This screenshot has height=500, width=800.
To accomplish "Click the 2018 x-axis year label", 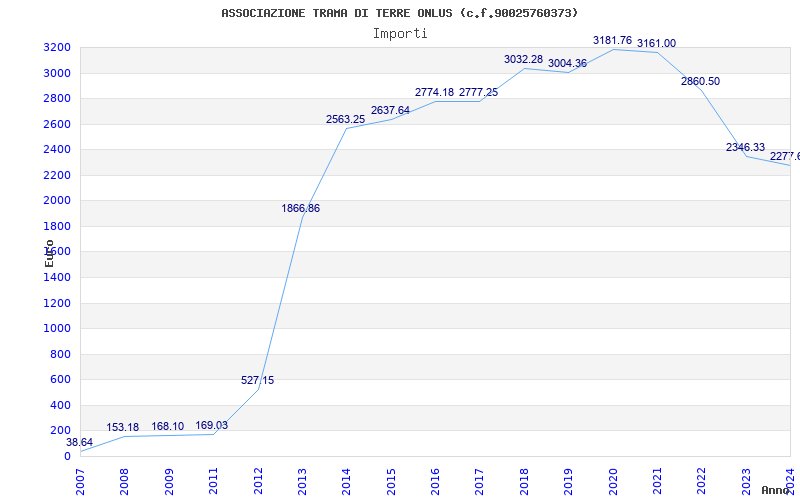I will point(524,482).
